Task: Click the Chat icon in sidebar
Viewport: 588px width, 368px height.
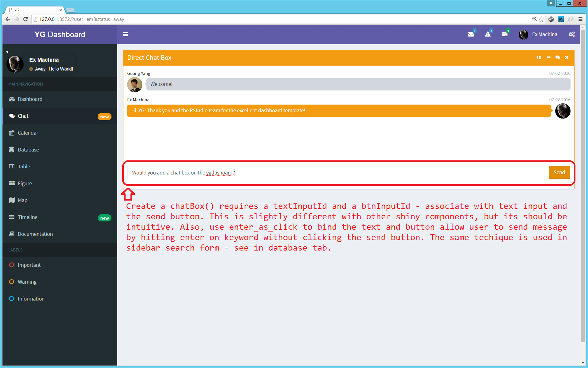Action: click(11, 116)
